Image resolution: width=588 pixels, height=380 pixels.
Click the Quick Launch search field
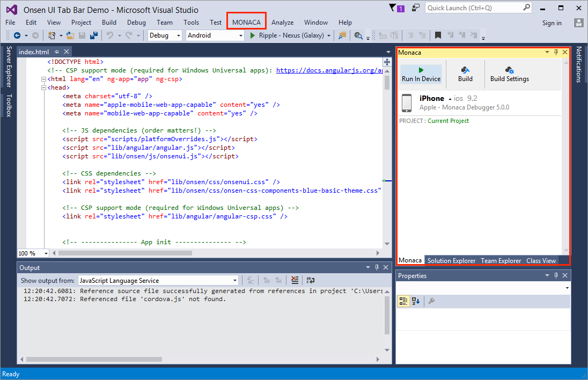click(478, 8)
